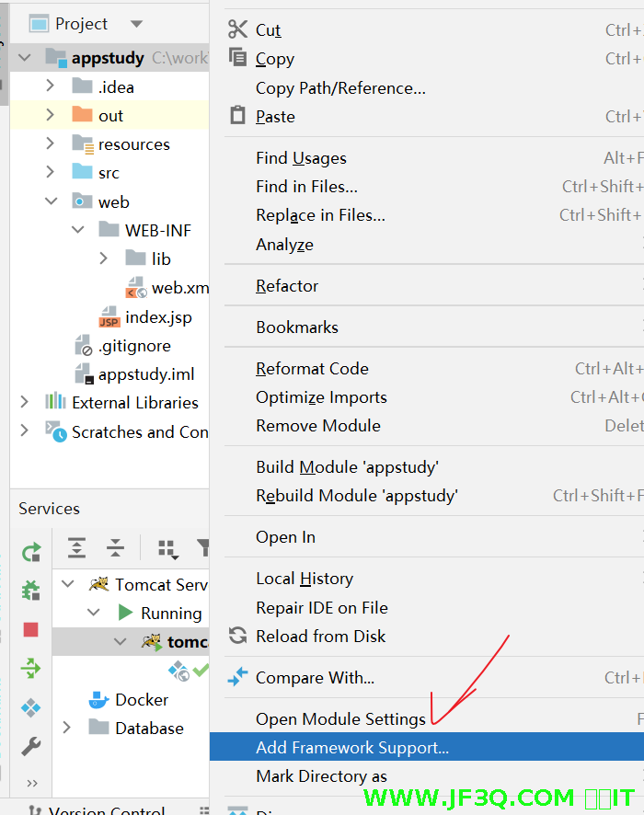This screenshot has width=644, height=815.
Task: Expand the External Libraries node
Action: [x=25, y=402]
